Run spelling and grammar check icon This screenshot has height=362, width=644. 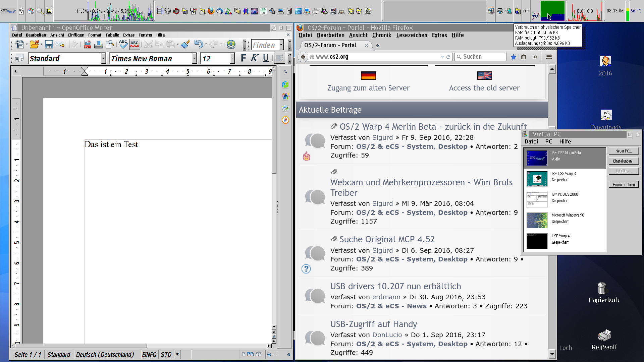click(123, 44)
